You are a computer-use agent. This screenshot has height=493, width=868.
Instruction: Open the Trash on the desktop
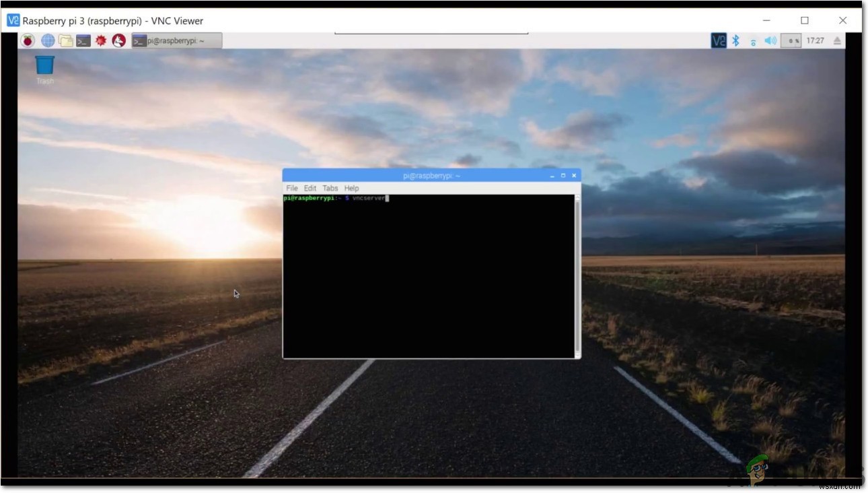44,66
